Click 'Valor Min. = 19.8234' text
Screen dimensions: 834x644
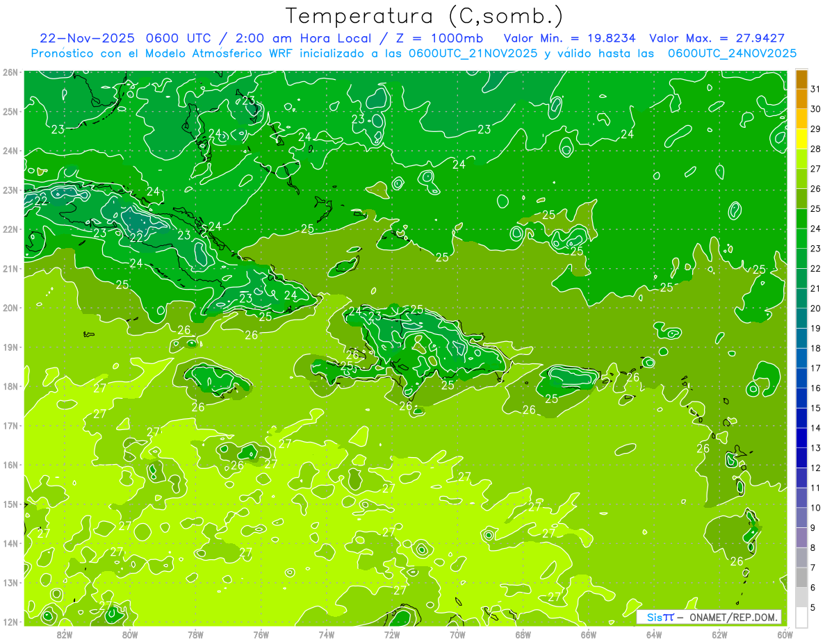[x=571, y=38]
